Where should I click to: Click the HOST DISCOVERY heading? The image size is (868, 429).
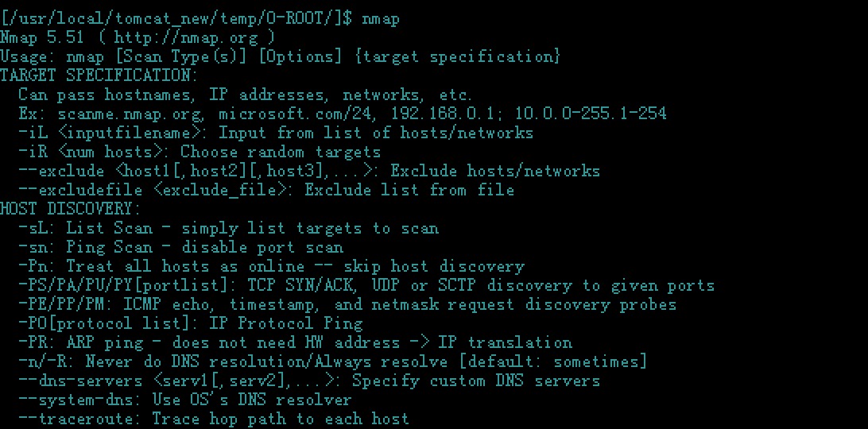pos(70,209)
